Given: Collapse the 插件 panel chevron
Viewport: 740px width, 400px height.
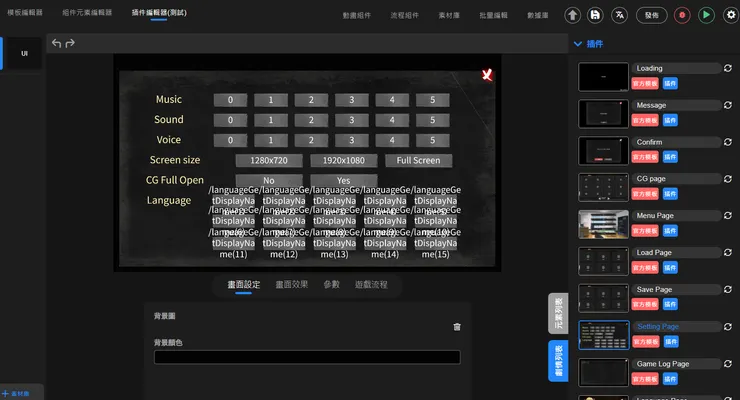Looking at the screenshot, I should 578,44.
